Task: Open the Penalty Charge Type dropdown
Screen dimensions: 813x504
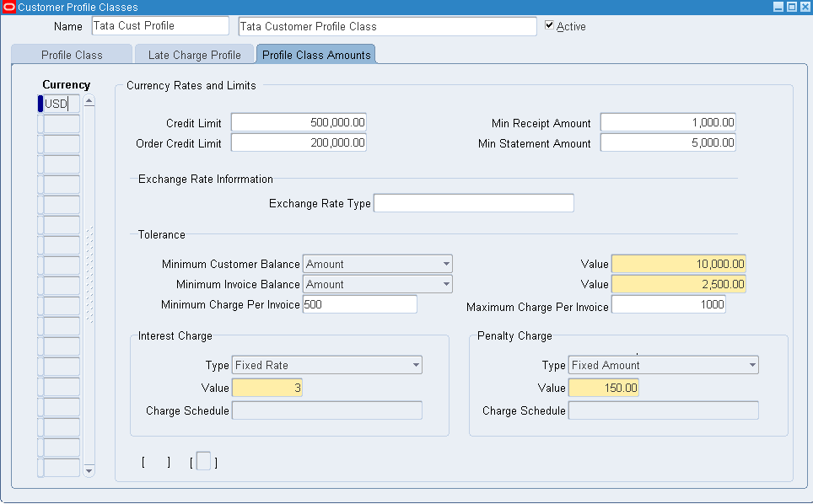Action: 752,365
